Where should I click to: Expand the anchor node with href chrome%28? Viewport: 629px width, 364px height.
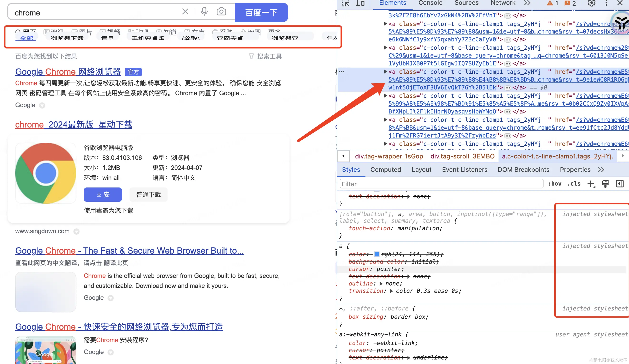click(x=385, y=48)
